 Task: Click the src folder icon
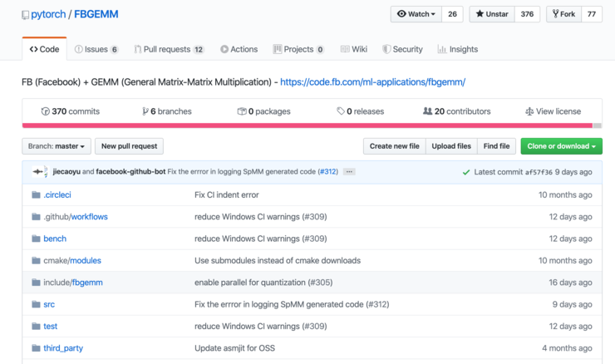(36, 305)
